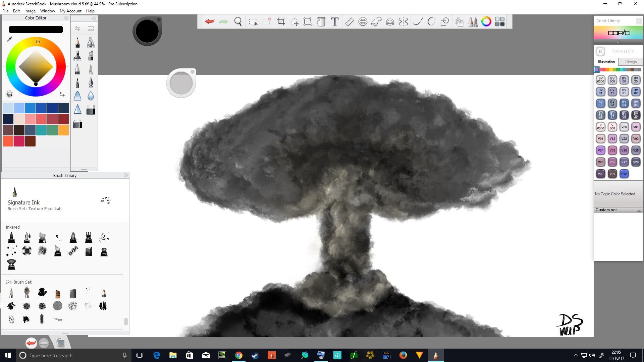The width and height of the screenshot is (644, 362).
Task: Open the Image menu
Action: coord(30,11)
